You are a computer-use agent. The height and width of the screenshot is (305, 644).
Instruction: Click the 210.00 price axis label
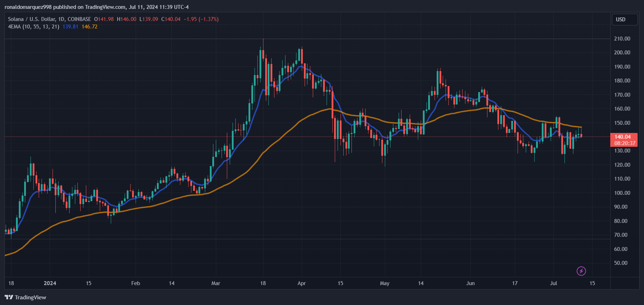pyautogui.click(x=622, y=39)
